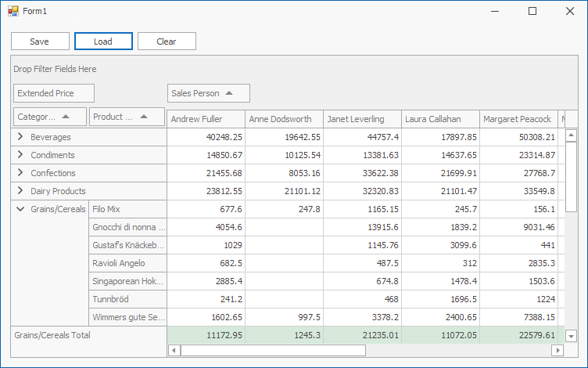Expand the Beverages category row
Viewport: 588px width, 368px height.
(20, 137)
